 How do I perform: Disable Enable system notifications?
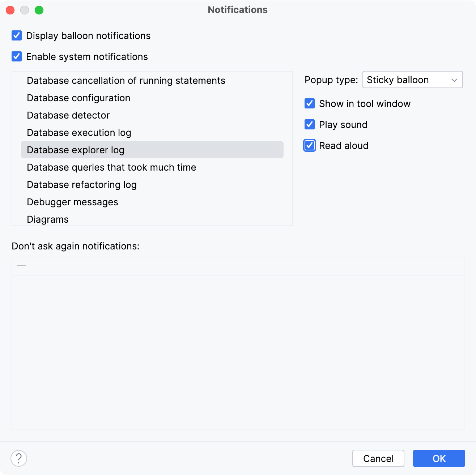[x=17, y=56]
